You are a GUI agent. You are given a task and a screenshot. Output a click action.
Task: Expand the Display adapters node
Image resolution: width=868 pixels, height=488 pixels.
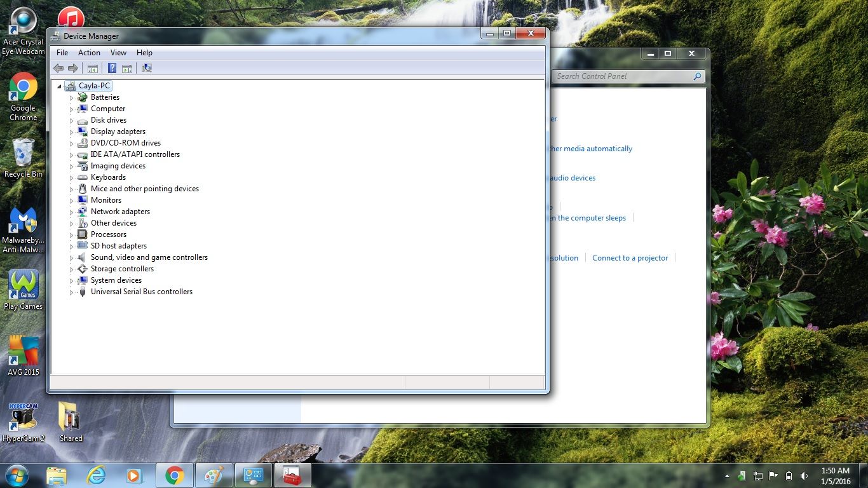(72, 132)
